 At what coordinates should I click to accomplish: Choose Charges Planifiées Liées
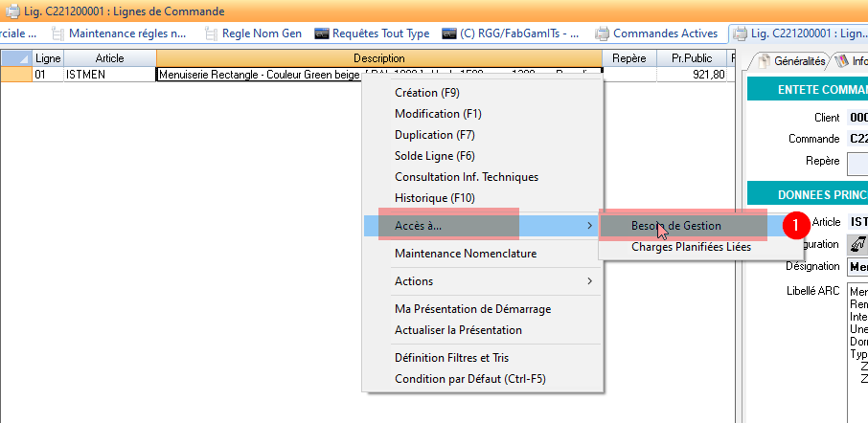click(x=690, y=247)
